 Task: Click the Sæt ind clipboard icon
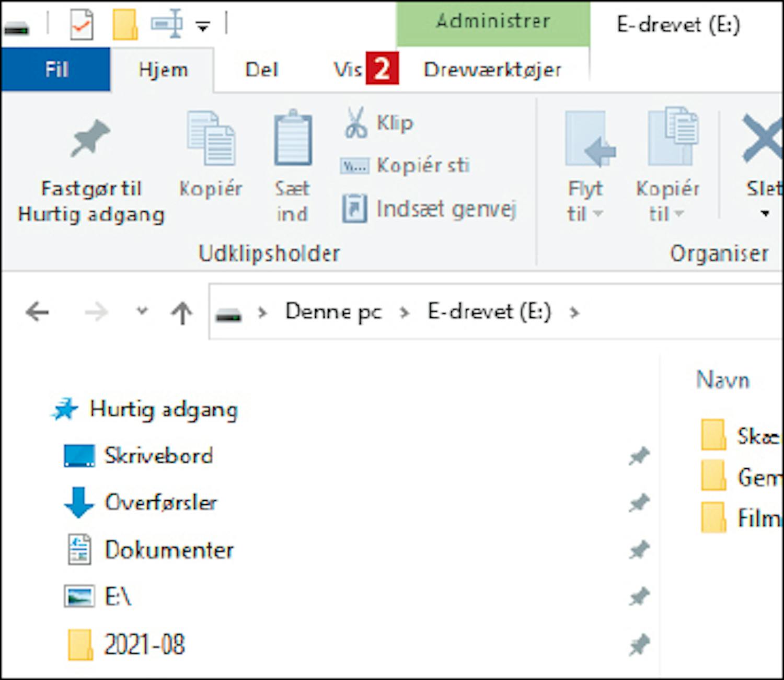pos(293,137)
